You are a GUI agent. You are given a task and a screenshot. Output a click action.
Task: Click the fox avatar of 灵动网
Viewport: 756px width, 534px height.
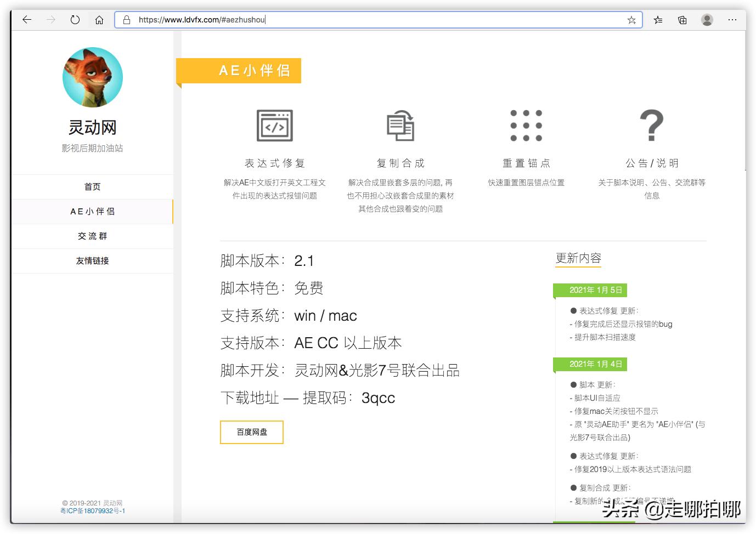(92, 77)
